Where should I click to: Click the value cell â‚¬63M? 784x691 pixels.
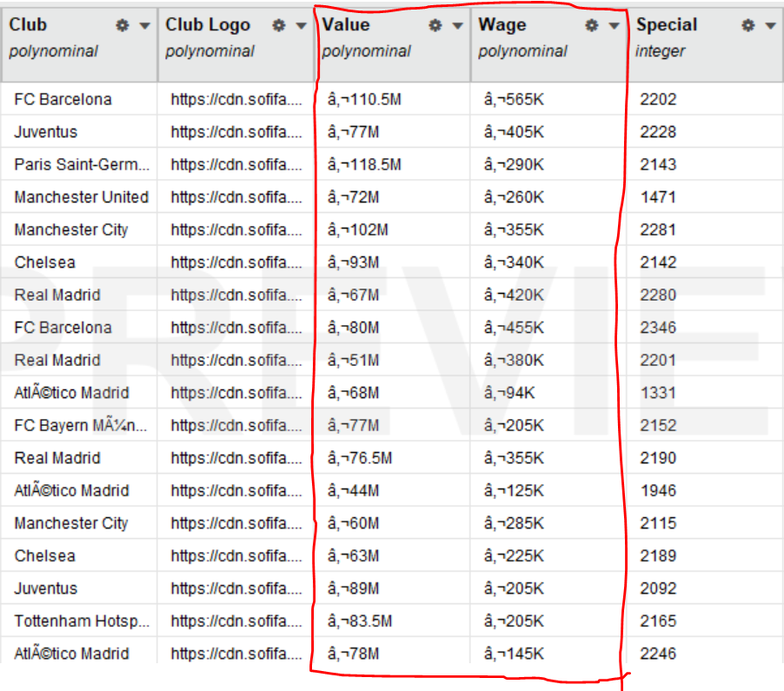354,556
